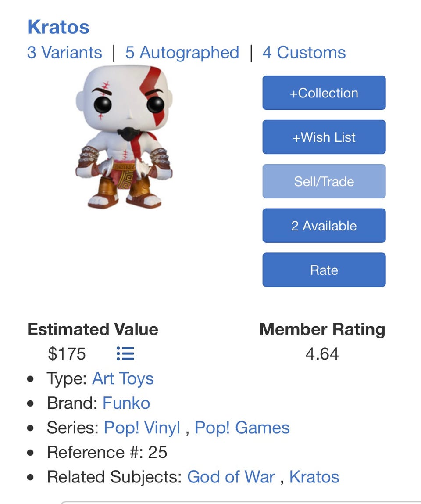
Task: Open the Funko brand link
Action: tap(126, 403)
